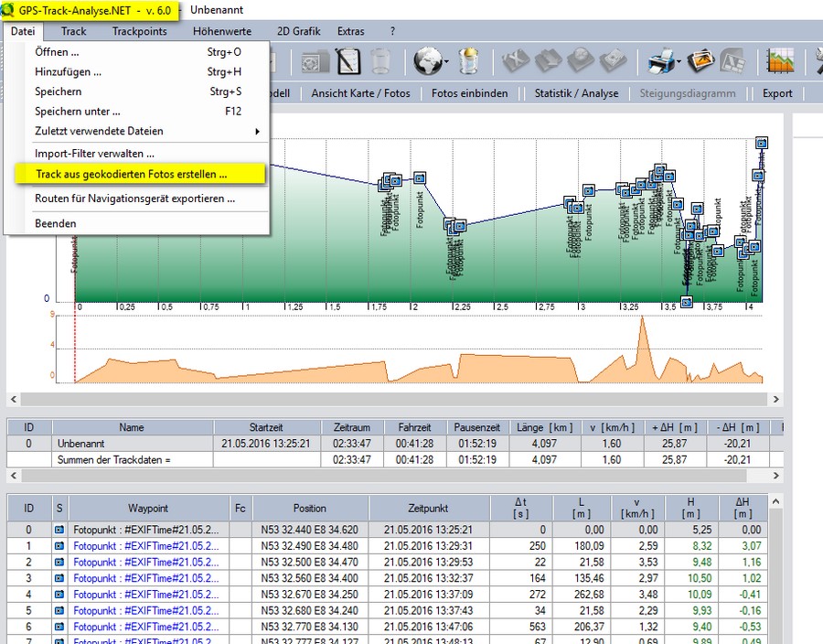Click the Fotopunkt marker at kilometer 2 on chart

[x=420, y=178]
